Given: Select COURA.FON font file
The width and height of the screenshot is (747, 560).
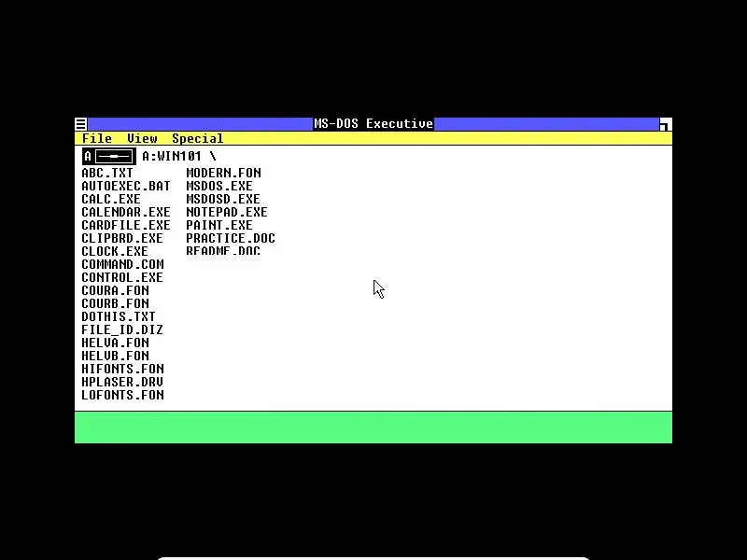Looking at the screenshot, I should point(115,290).
